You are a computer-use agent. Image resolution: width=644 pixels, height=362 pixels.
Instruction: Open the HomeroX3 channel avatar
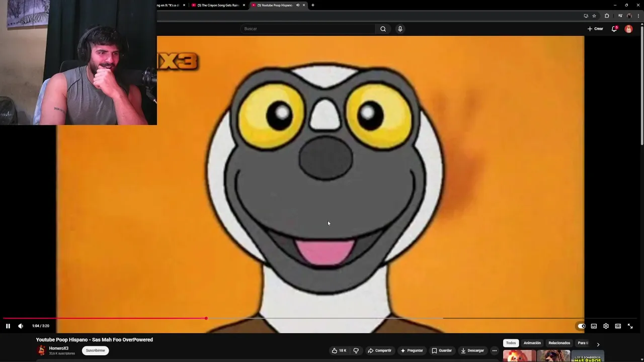pyautogui.click(x=41, y=350)
